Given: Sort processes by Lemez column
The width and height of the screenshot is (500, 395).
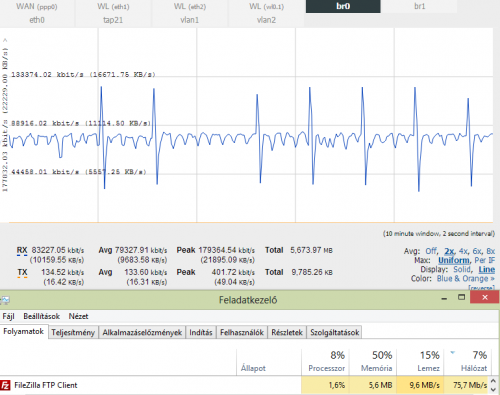Looking at the screenshot, I should click(x=420, y=362).
